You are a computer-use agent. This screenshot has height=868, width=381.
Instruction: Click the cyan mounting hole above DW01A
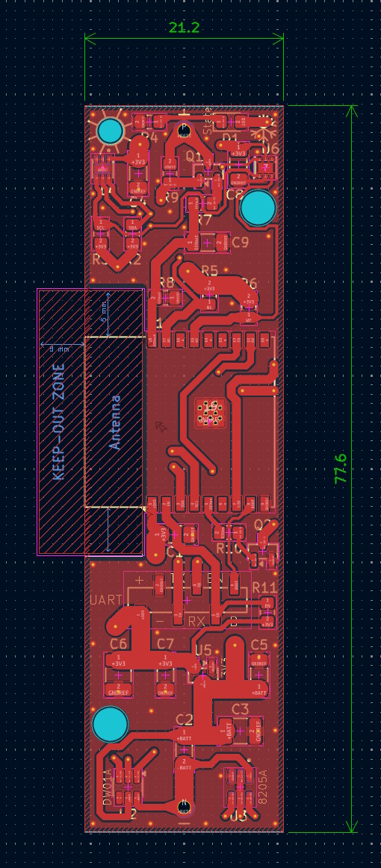click(110, 724)
